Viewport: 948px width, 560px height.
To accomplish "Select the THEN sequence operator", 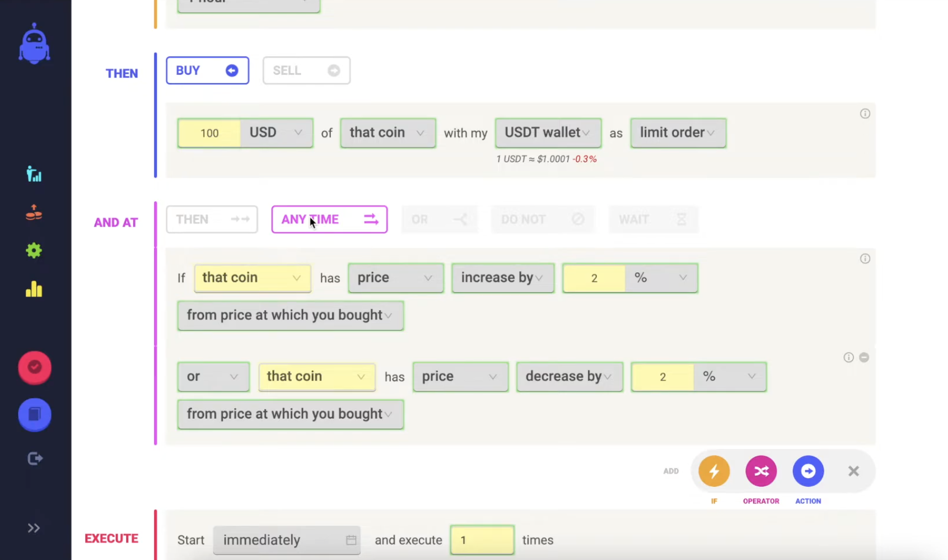I will coord(212,219).
